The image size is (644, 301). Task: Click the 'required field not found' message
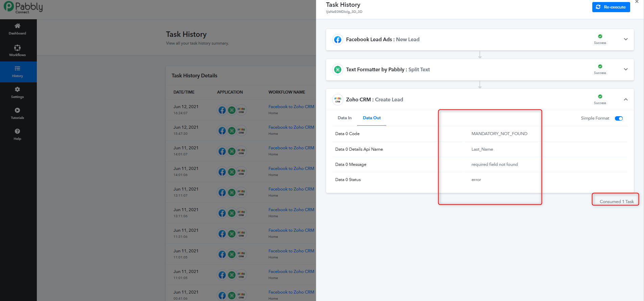(495, 165)
